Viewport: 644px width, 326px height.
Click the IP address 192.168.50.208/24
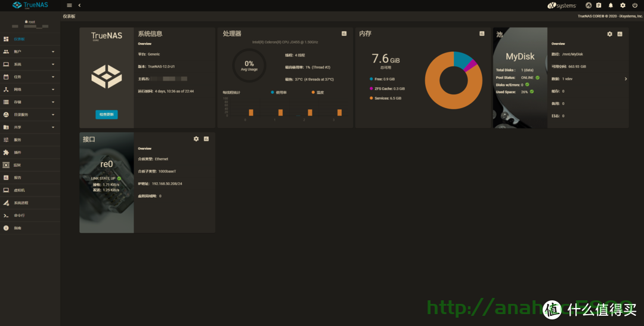[x=167, y=184]
